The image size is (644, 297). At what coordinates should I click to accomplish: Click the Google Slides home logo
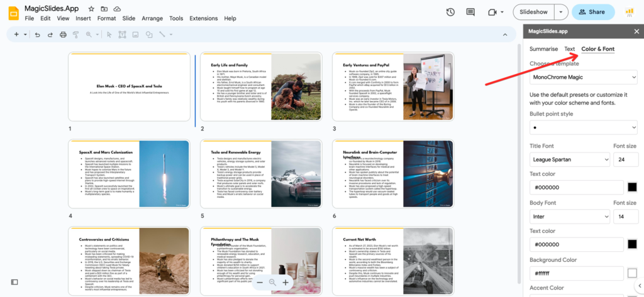(14, 13)
